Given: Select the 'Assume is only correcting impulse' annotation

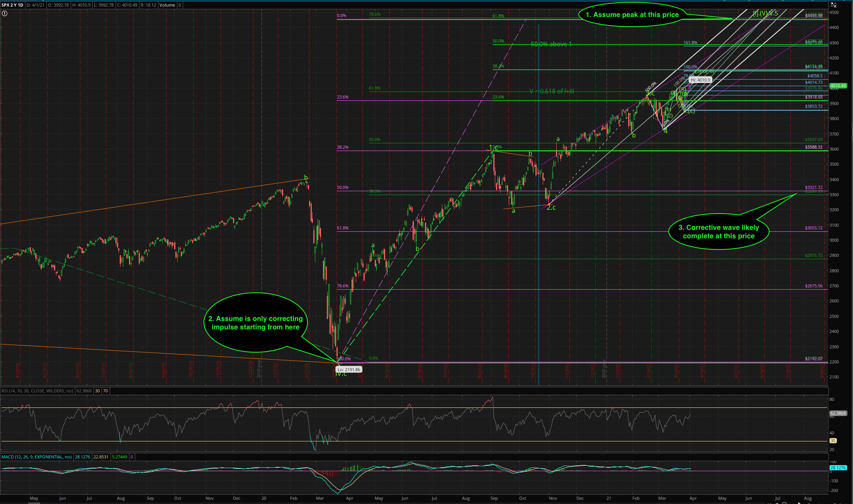Looking at the screenshot, I should point(255,323).
